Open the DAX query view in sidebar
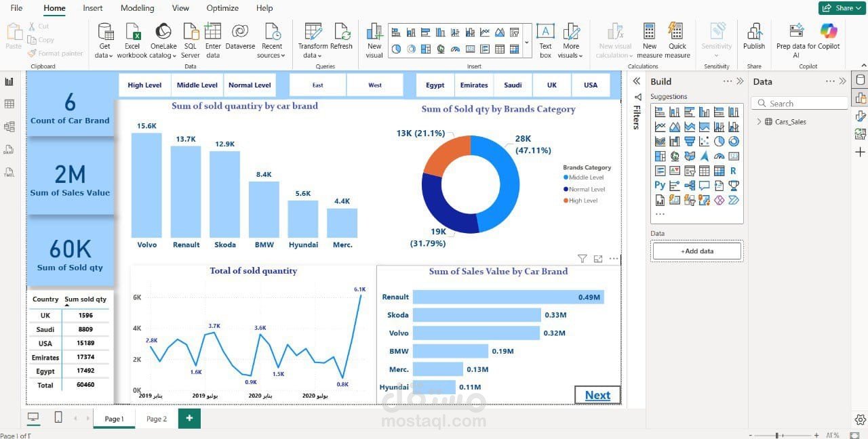The height and width of the screenshot is (439, 868). click(9, 149)
